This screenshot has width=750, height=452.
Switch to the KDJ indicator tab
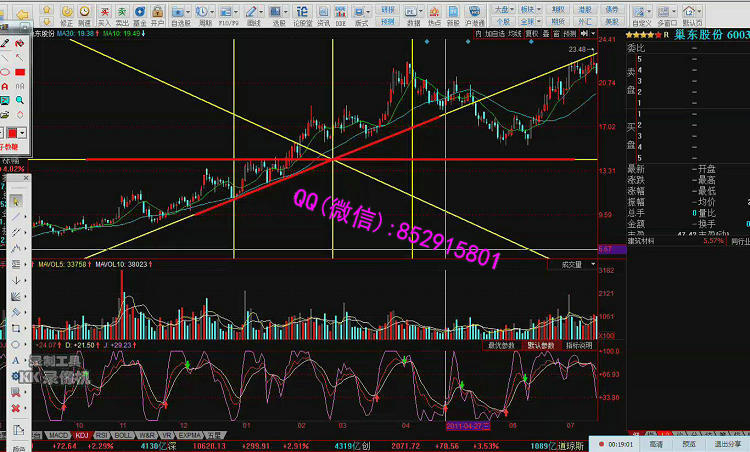click(84, 435)
